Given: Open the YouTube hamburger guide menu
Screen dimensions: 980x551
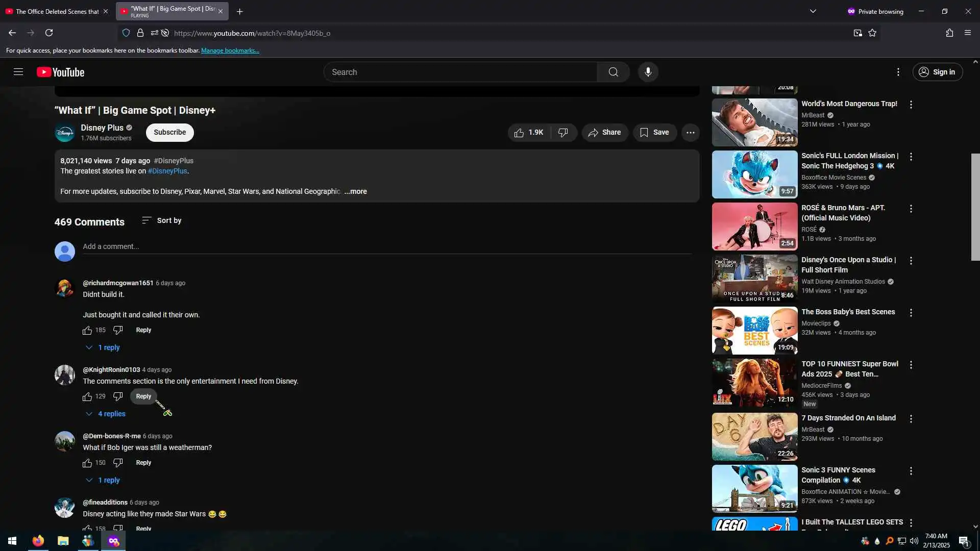Looking at the screenshot, I should coord(18,72).
